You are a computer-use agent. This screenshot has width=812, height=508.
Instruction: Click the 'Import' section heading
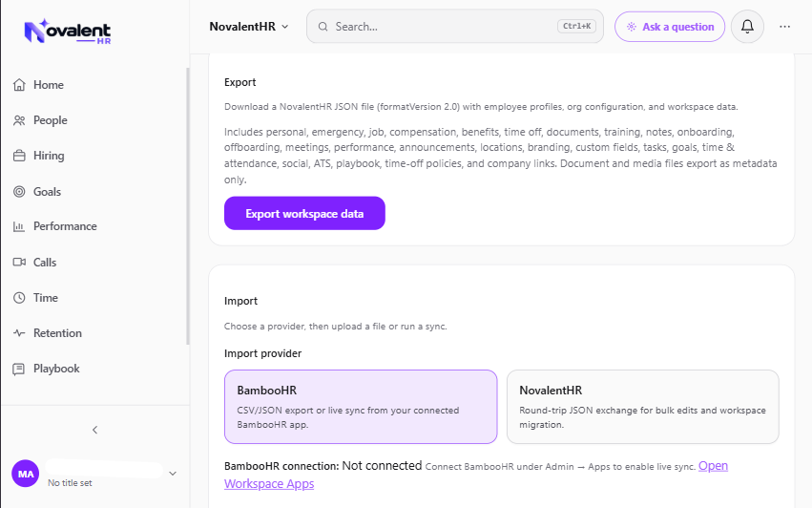click(240, 301)
